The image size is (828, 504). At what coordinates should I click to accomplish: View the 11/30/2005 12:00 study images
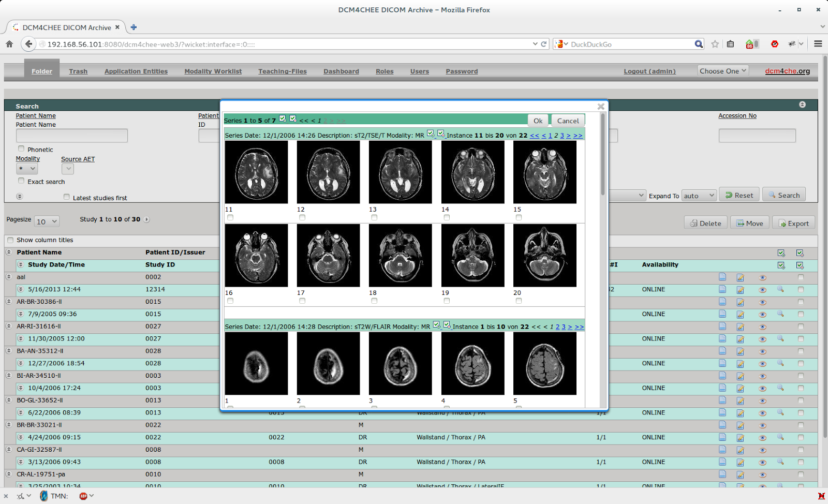tap(762, 339)
